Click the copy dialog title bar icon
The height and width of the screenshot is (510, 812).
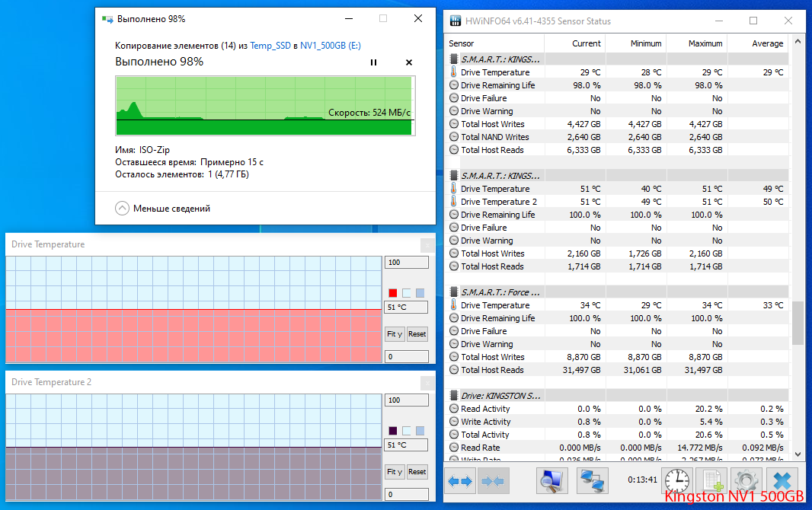pyautogui.click(x=107, y=19)
